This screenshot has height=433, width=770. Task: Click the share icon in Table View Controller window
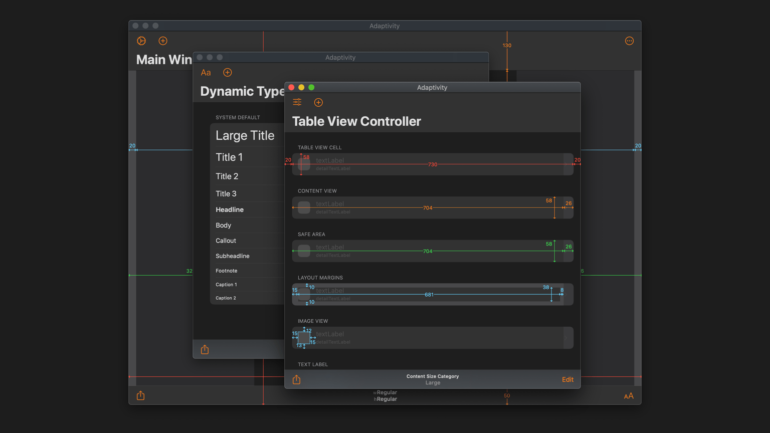pyautogui.click(x=297, y=379)
